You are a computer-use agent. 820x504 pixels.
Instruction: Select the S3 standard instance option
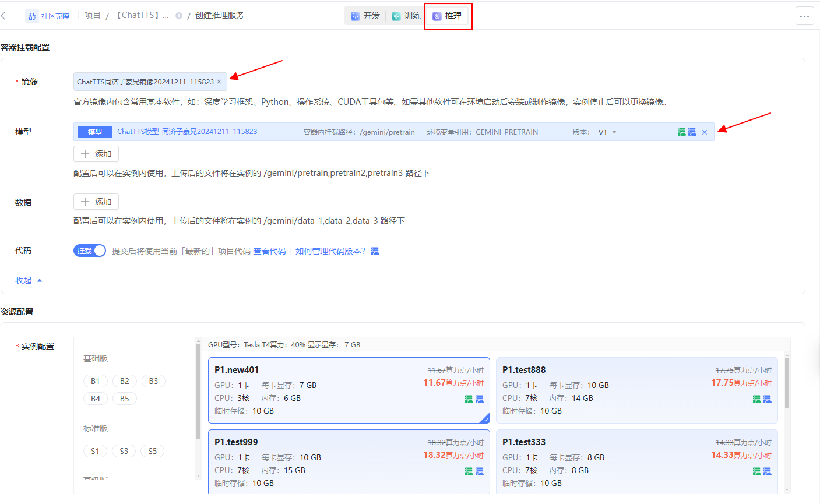(x=124, y=451)
